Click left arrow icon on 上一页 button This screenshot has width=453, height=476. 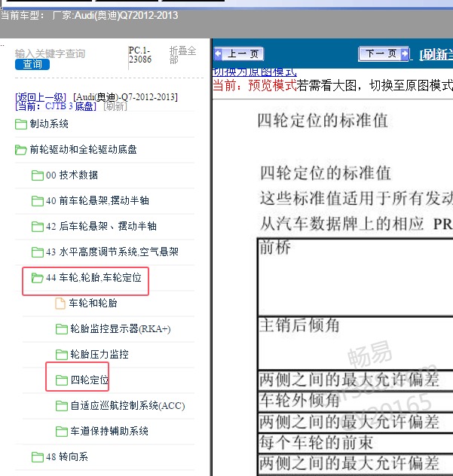(218, 53)
